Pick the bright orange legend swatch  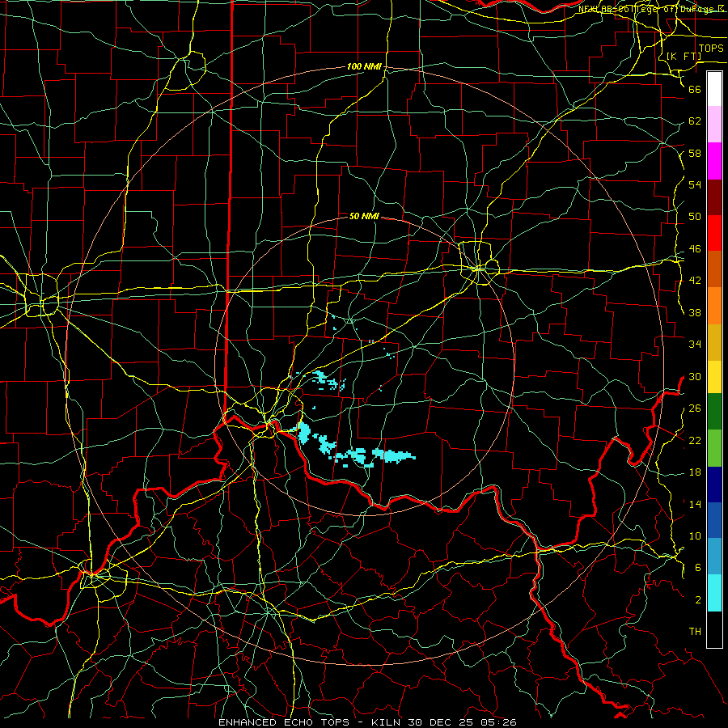point(714,306)
